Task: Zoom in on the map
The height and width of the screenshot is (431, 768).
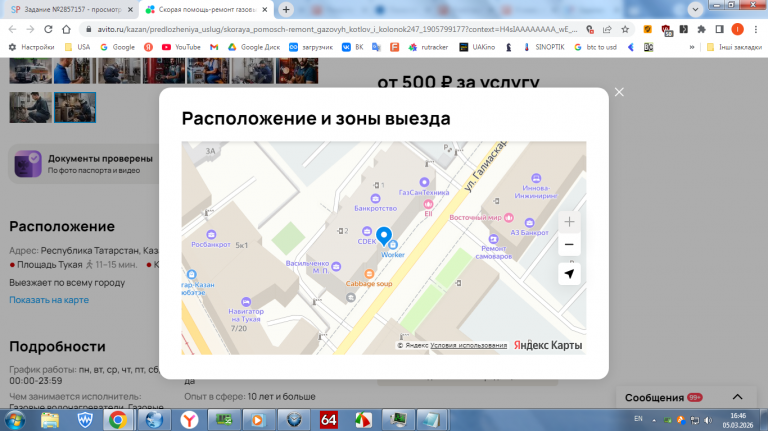Action: click(x=569, y=222)
